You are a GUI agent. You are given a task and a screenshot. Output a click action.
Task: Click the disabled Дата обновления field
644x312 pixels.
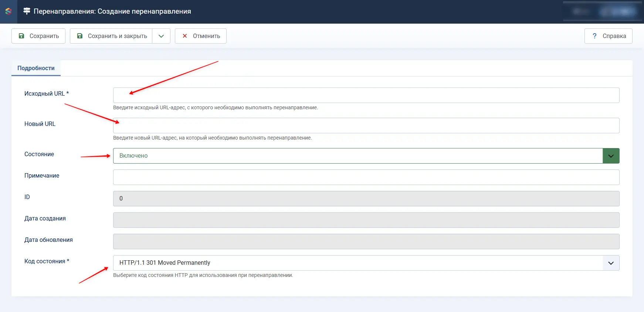(x=366, y=241)
